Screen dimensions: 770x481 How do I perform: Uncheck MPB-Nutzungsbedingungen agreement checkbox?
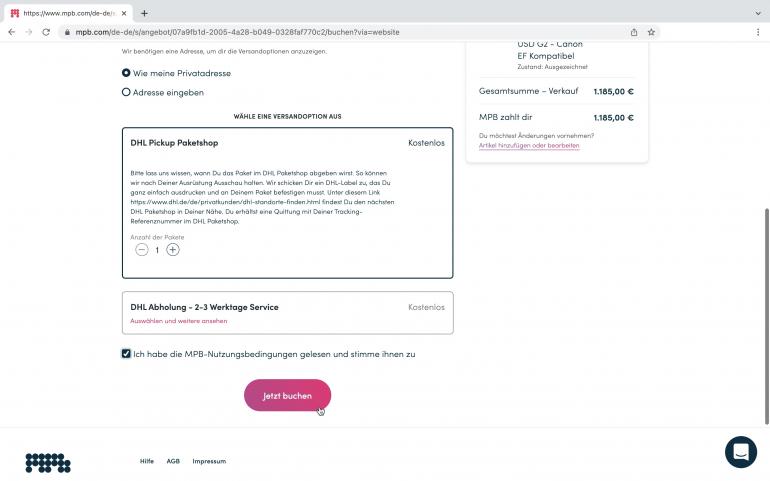(x=126, y=354)
